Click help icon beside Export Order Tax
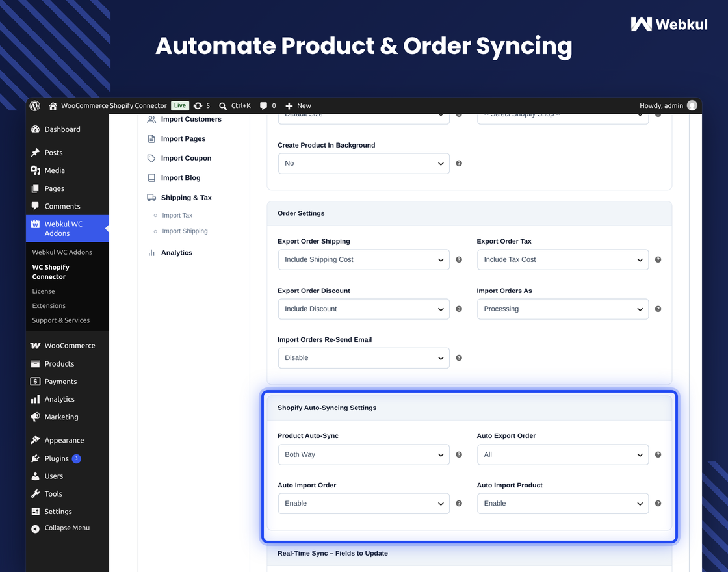This screenshot has width=728, height=572. (x=658, y=259)
